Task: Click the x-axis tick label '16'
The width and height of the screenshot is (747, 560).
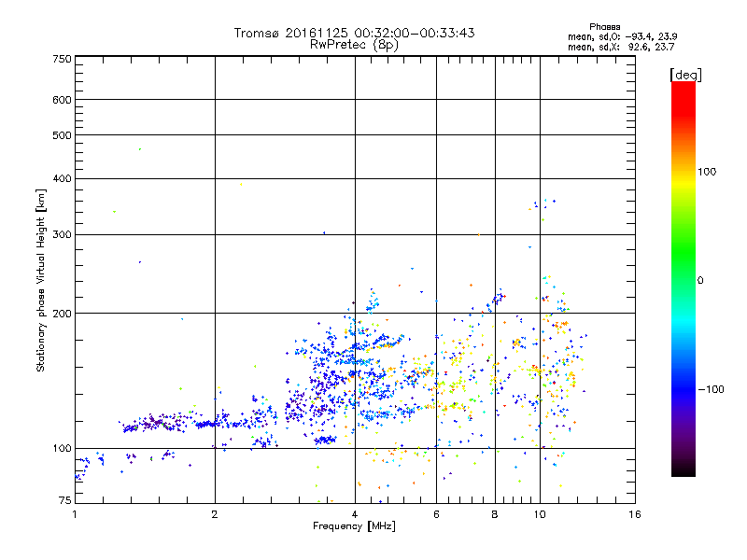Action: pos(635,514)
